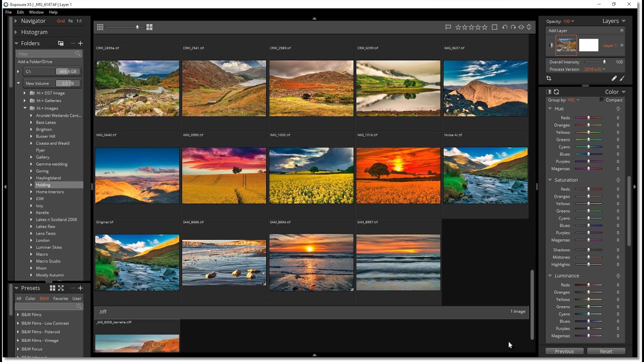Flip image horizontally from toolbar
This screenshot has height=362, width=644.
(x=521, y=27)
